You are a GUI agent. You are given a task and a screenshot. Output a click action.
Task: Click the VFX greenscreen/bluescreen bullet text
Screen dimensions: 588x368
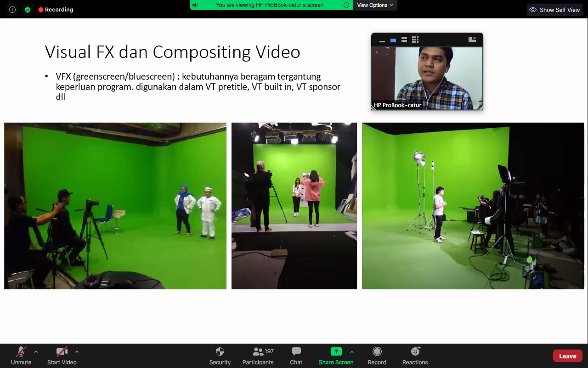(x=198, y=86)
